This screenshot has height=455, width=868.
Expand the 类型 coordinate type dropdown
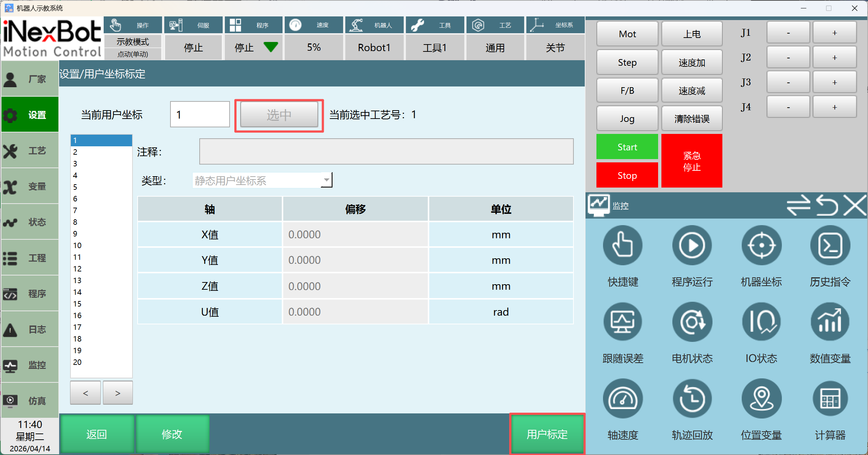326,180
